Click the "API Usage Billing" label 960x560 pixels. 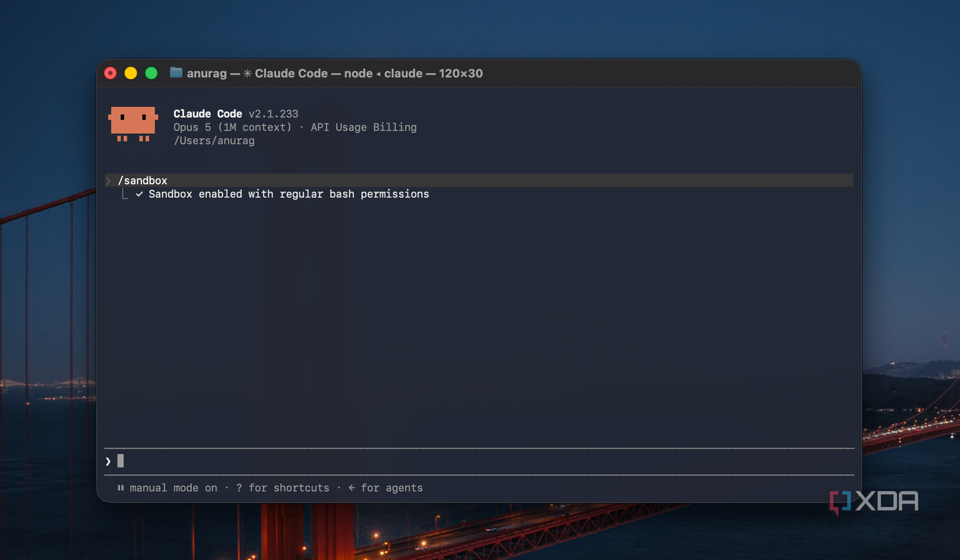pos(364,127)
